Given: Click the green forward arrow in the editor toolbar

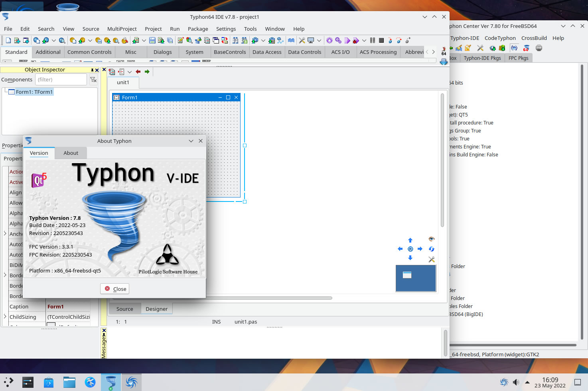Looking at the screenshot, I should 147,72.
